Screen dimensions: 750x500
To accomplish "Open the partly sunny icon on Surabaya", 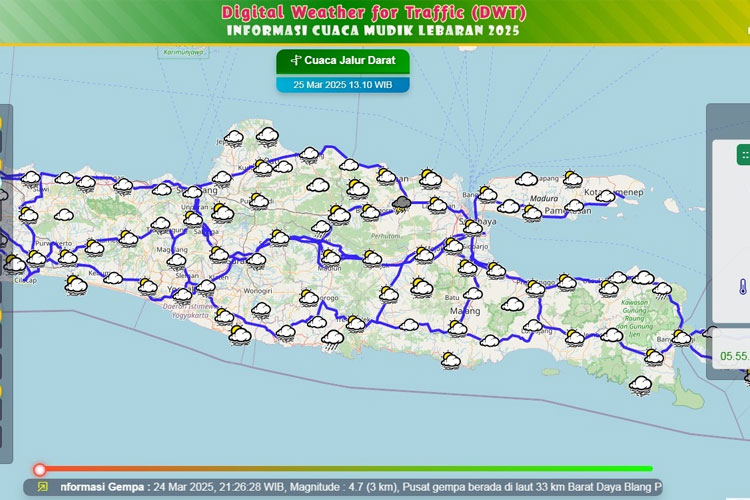I will [473, 228].
